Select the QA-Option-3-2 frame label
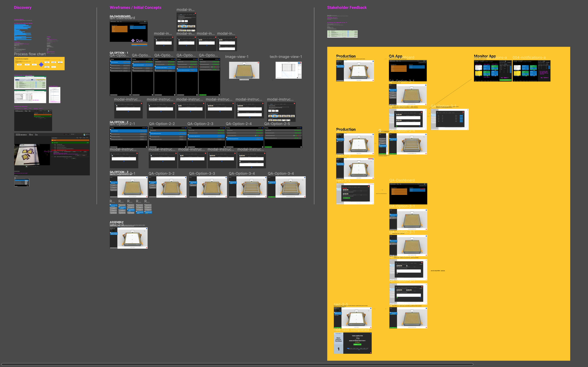This screenshot has height=367, width=588. [161, 174]
